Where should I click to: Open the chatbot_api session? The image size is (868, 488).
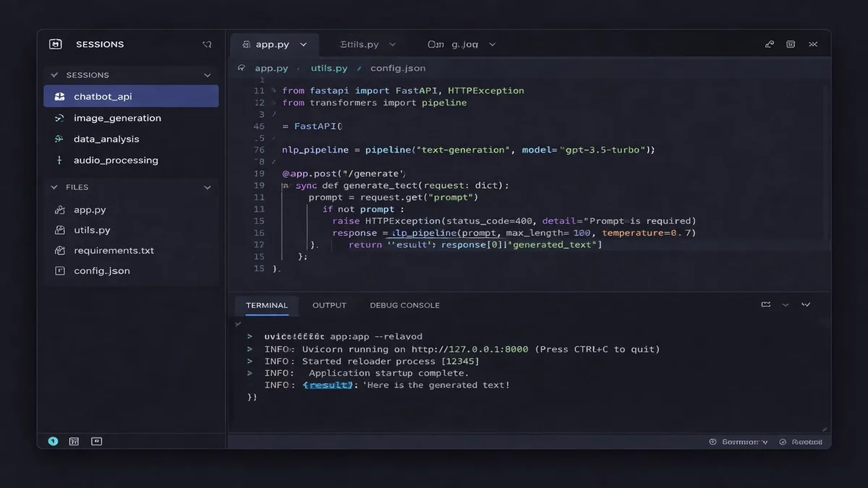tap(103, 97)
